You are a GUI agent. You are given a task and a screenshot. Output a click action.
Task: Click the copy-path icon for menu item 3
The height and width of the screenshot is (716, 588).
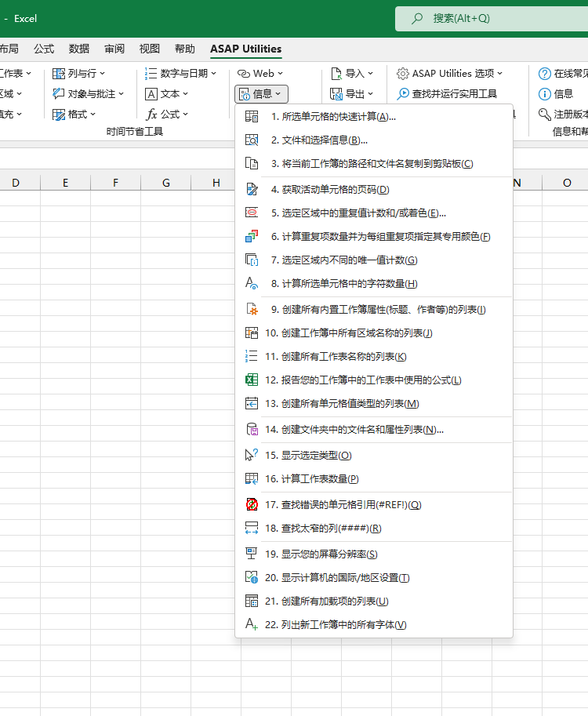252,164
